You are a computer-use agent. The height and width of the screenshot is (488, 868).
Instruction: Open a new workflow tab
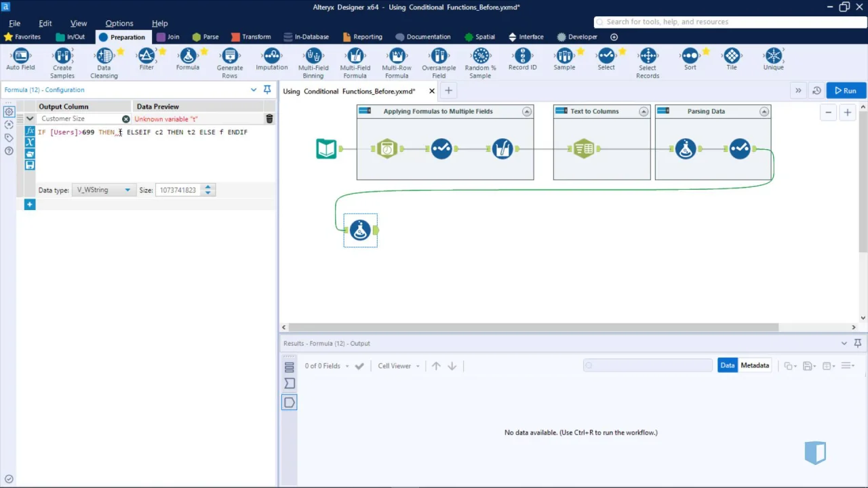click(x=448, y=91)
